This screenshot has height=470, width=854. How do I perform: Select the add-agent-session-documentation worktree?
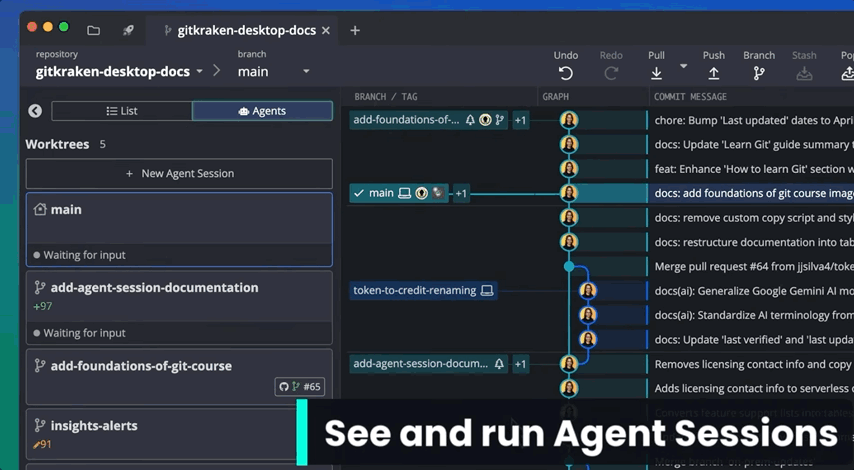179,308
